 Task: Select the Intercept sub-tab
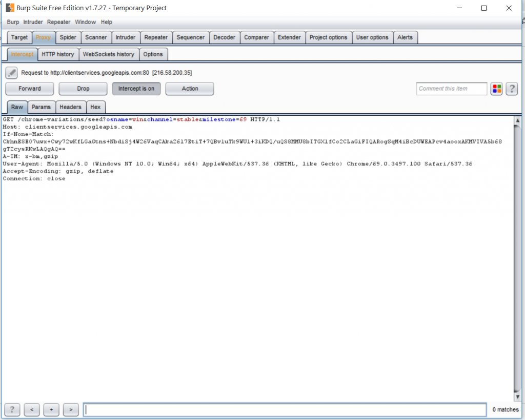click(22, 54)
